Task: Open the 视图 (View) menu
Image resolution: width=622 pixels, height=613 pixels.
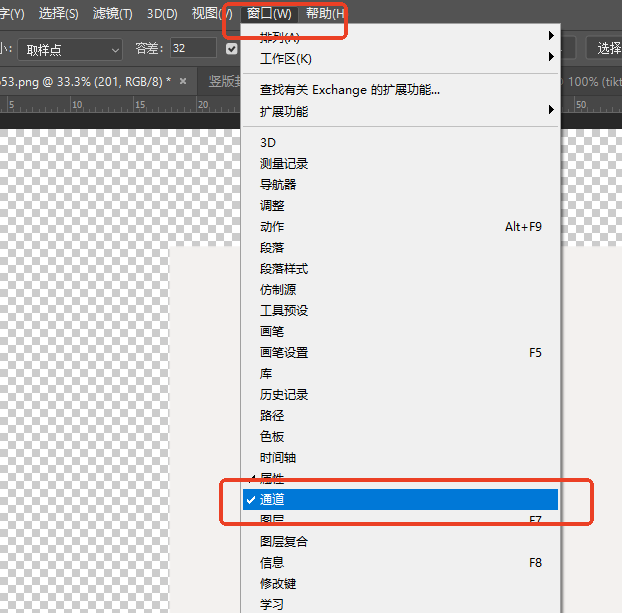Action: click(x=210, y=14)
